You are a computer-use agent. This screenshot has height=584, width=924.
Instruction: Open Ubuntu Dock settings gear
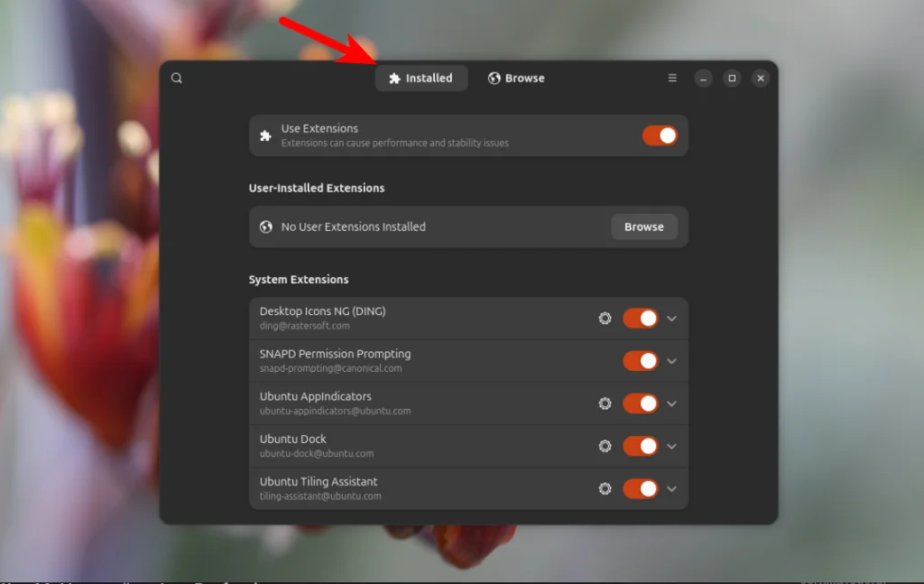coord(605,446)
